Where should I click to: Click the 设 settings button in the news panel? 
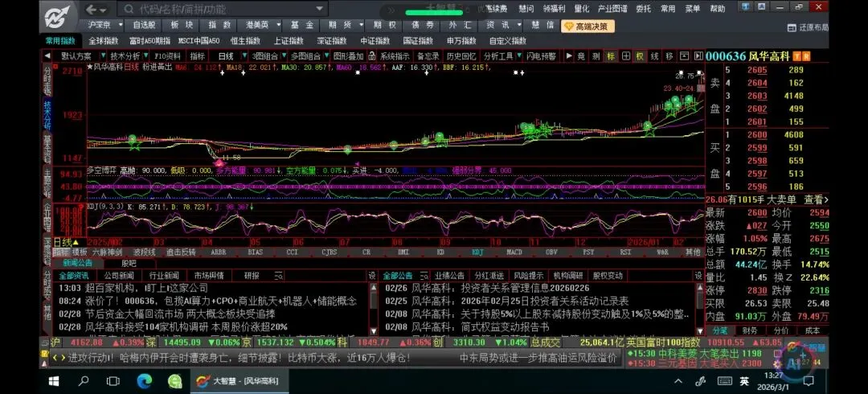click(x=372, y=276)
